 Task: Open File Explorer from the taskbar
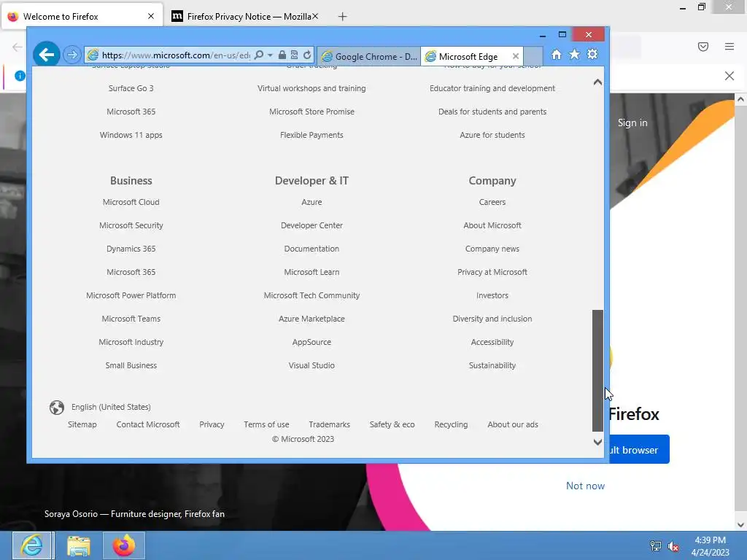[79, 545]
